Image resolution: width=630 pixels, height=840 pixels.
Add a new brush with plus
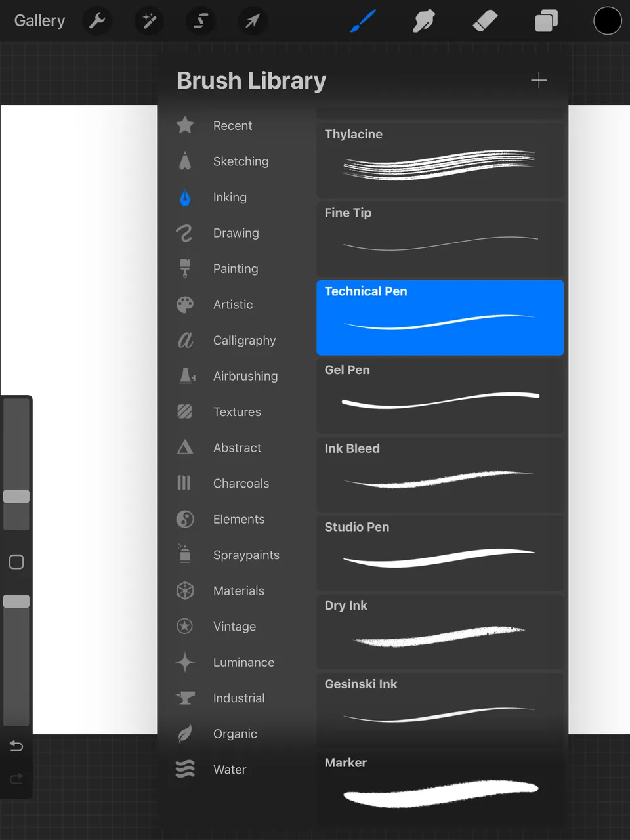539,80
